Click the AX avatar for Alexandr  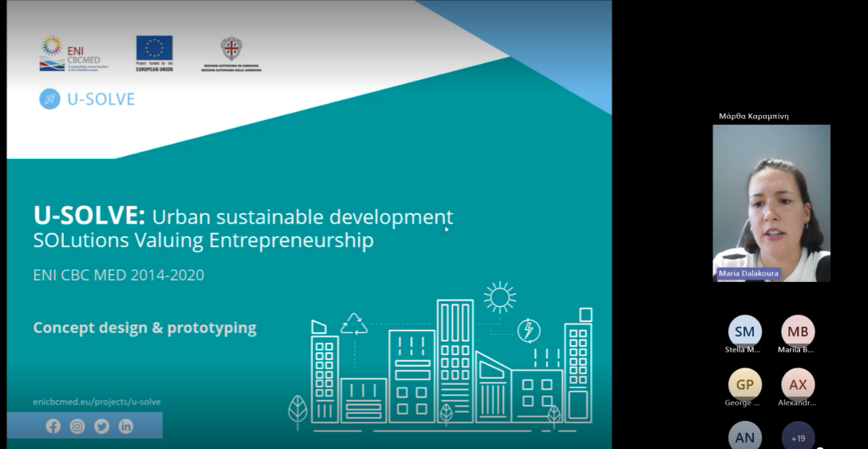(798, 384)
